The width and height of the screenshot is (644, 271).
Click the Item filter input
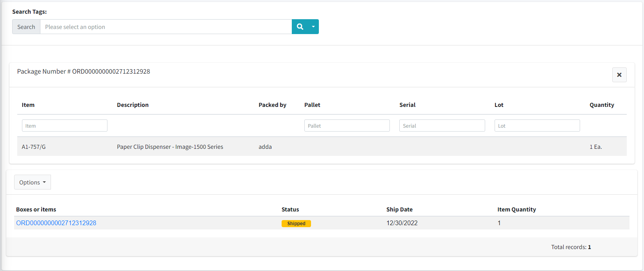click(64, 126)
